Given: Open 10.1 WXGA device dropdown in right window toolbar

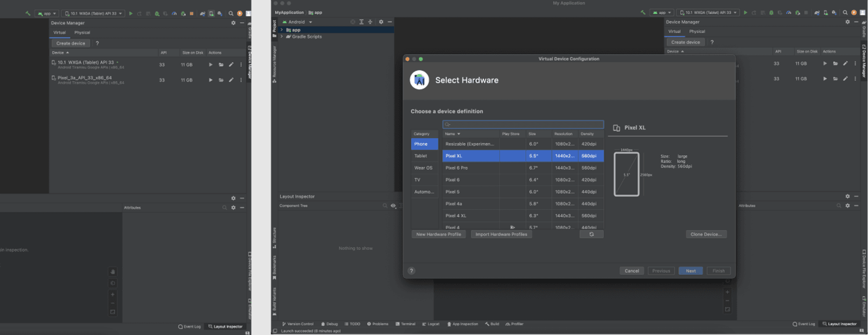Looking at the screenshot, I should 708,12.
